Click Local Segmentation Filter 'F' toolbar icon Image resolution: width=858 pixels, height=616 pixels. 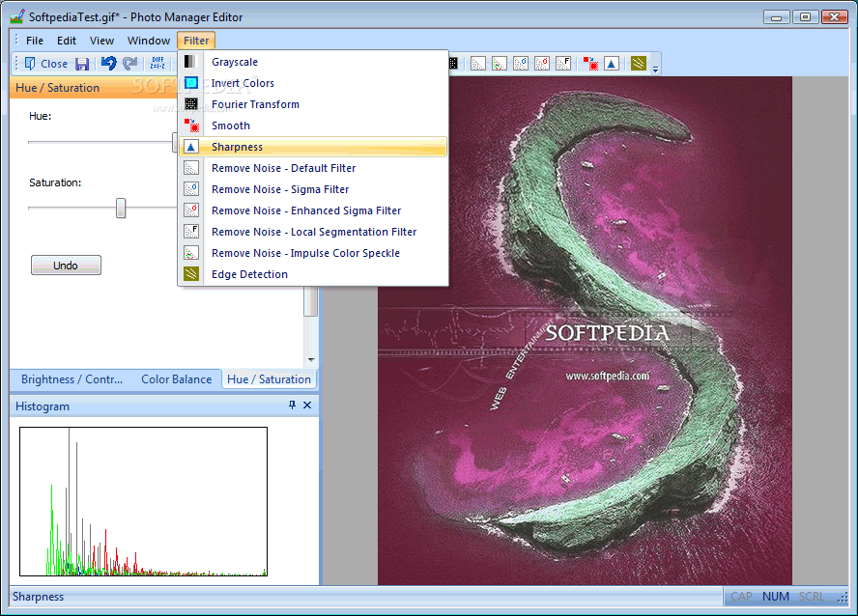pos(563,64)
